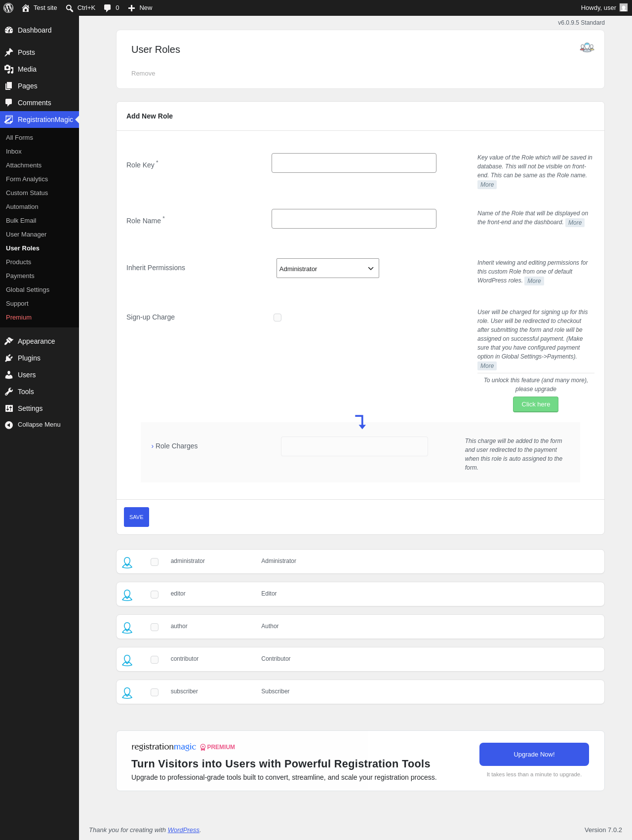Click the Pages icon in sidebar

(9, 86)
